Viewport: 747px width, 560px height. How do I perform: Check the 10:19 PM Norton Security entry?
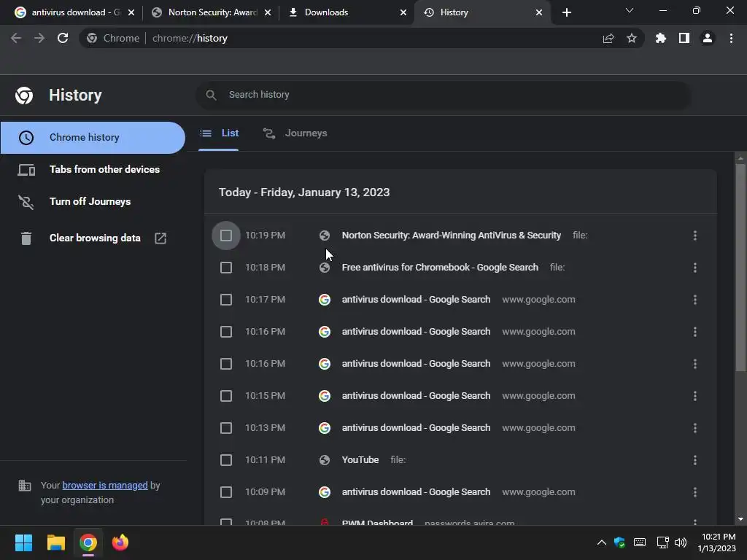(x=226, y=236)
